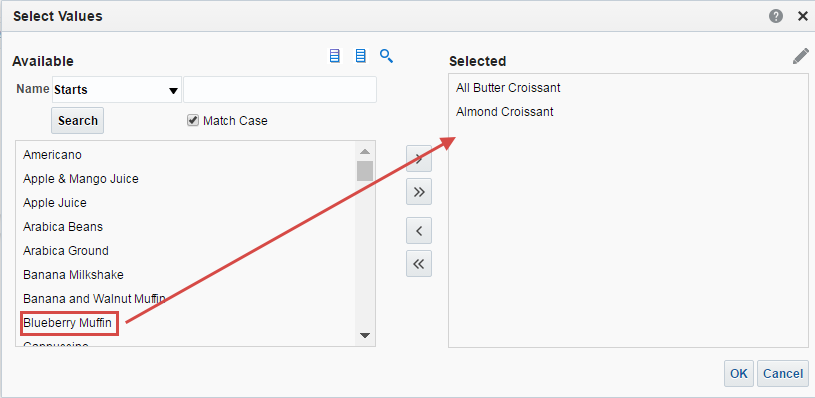Move selected item right with single arrow
The height and width of the screenshot is (398, 815).
419,158
